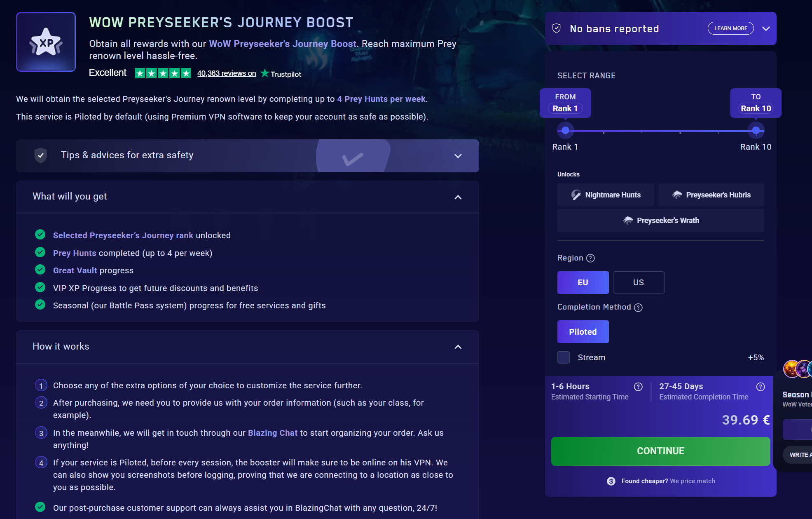Click the FROM Rank 1 slider handle

(565, 131)
